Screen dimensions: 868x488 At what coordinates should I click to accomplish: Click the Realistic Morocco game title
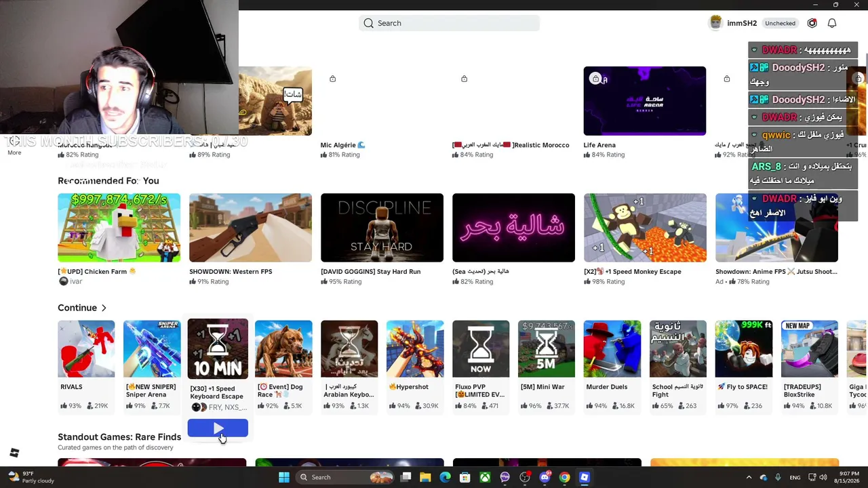point(511,145)
